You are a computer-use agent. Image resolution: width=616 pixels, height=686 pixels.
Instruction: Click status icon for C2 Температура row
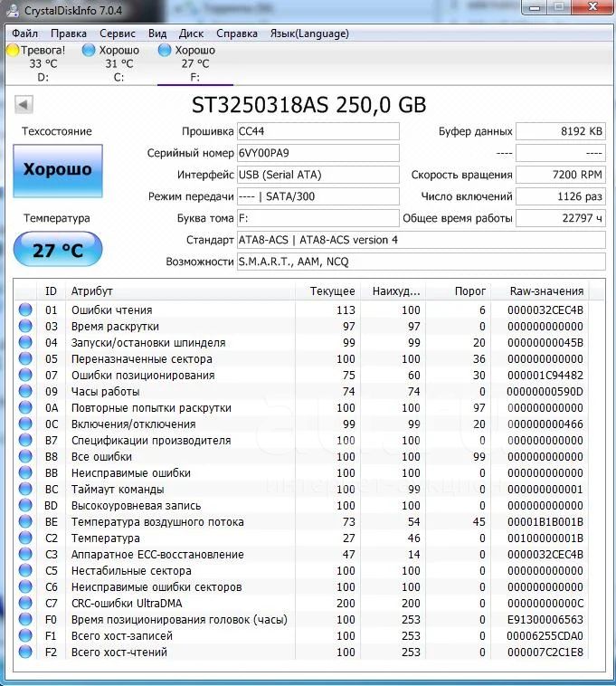(x=25, y=538)
